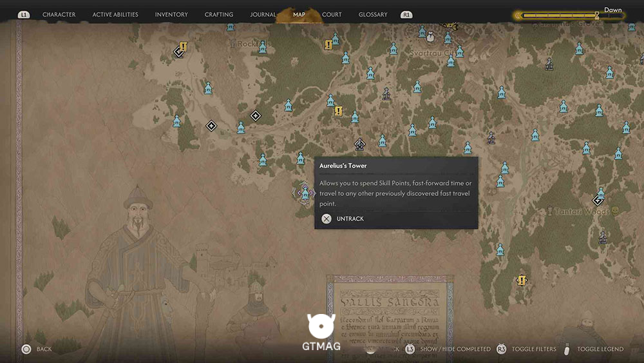This screenshot has width=644, height=363.
Task: Click the R1 next tab icon
Action: click(x=406, y=15)
